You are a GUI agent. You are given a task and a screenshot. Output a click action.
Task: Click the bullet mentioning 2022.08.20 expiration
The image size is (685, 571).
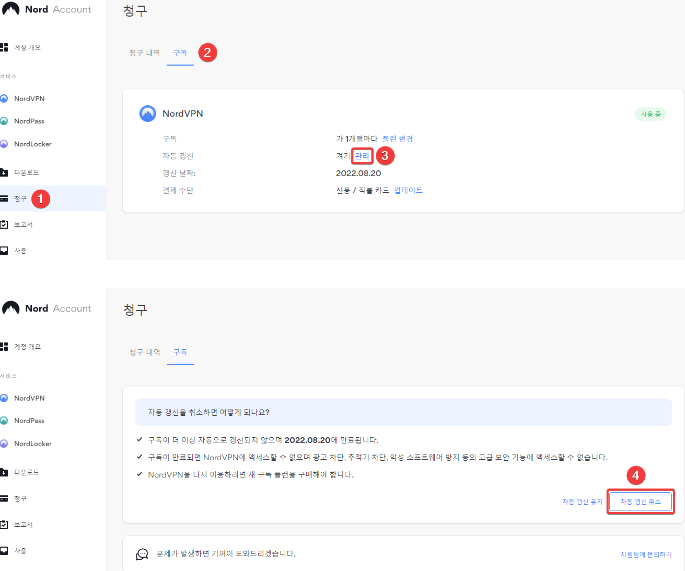point(263,440)
